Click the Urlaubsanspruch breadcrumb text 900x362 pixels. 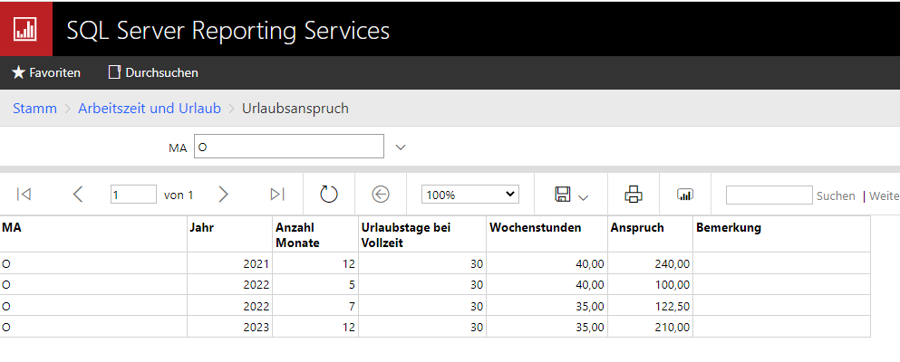[295, 108]
